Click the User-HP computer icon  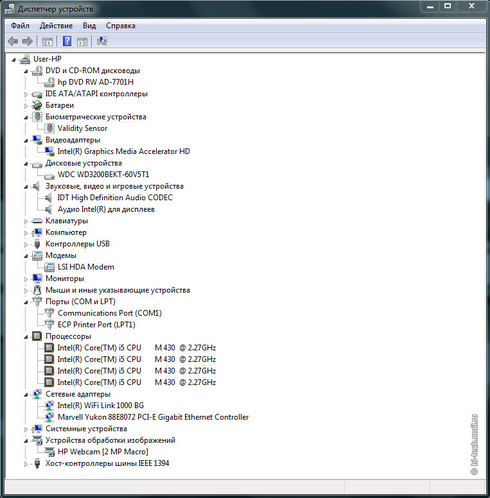25,59
